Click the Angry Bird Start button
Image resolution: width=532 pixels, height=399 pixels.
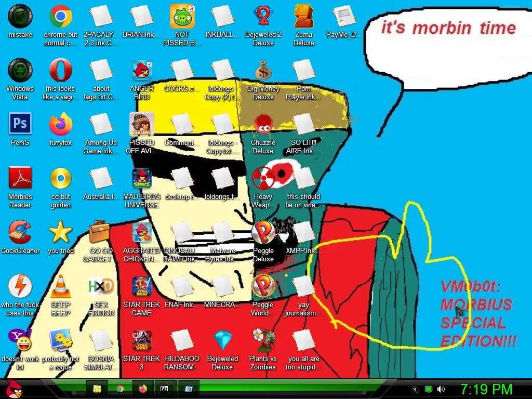point(14,389)
